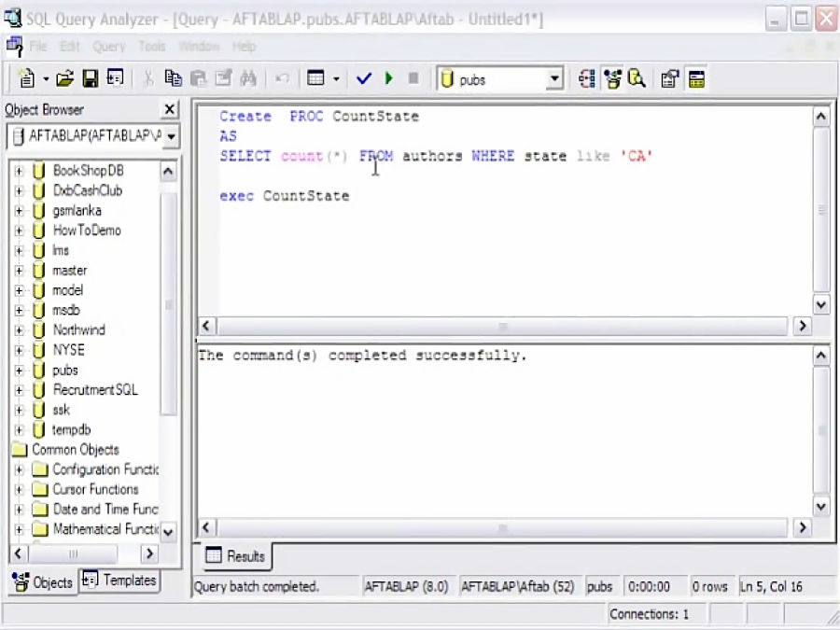
Task: Click the New Query icon
Action: coord(26,79)
